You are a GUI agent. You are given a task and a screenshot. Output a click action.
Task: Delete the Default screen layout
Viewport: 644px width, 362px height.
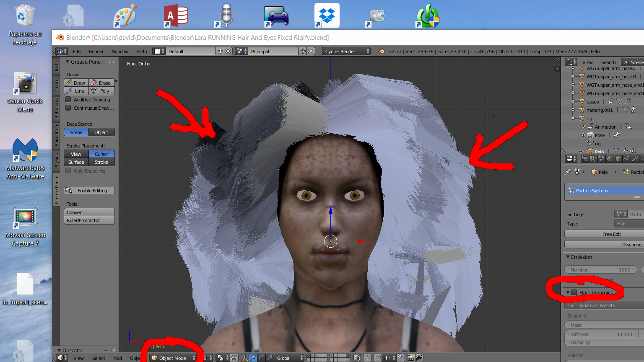[x=228, y=51]
